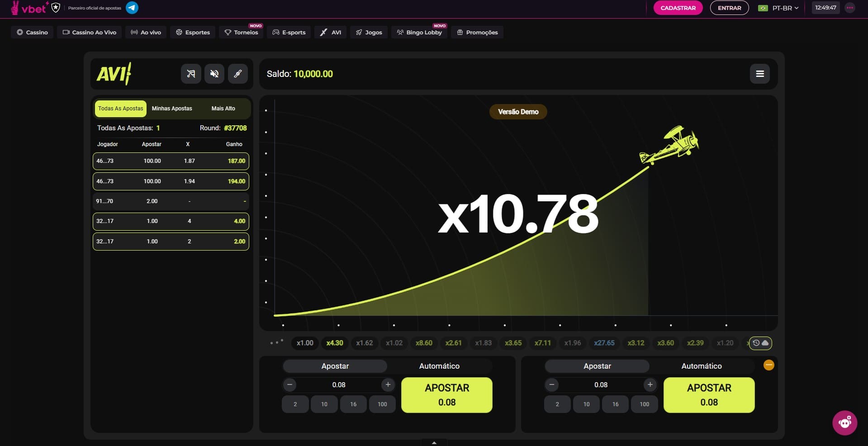Open PT-BR language dropdown
Viewport: 868px width, 446px height.
pos(778,8)
